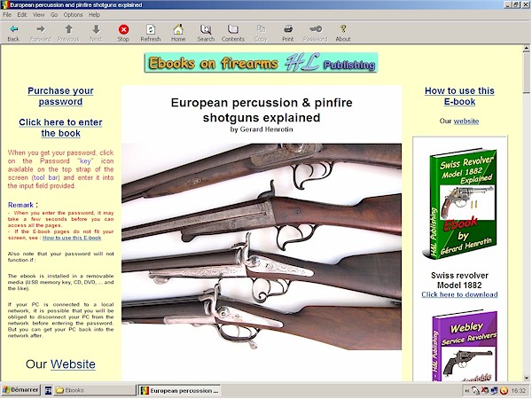Expand hidden tray icons with the chevron
The height and width of the screenshot is (399, 532).
pos(467,391)
